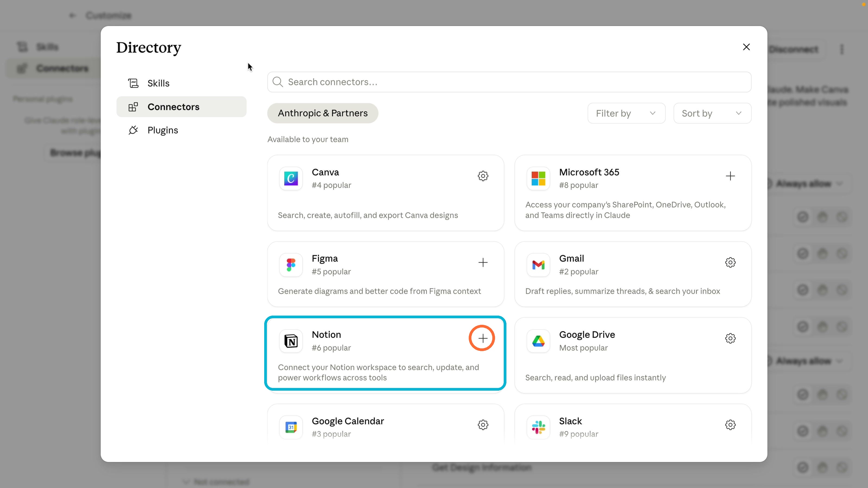
Task: Open the three-dot menu beside Disconnect
Action: tap(842, 50)
